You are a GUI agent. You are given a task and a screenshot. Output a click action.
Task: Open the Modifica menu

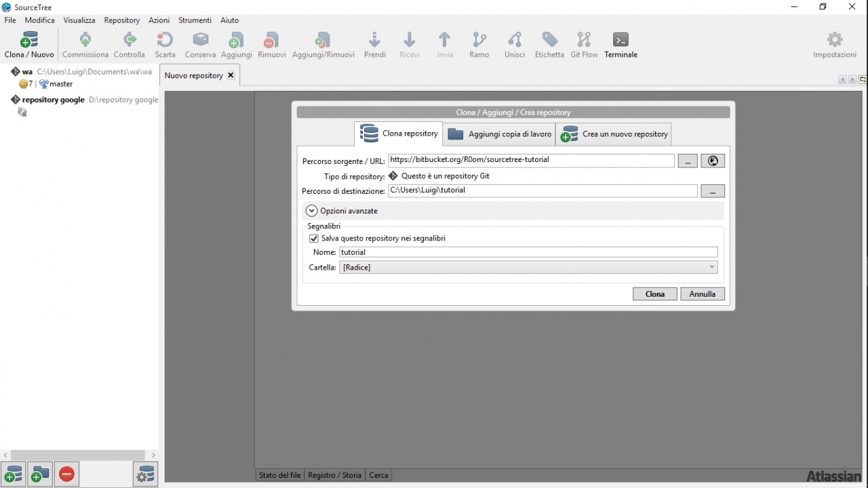click(x=40, y=20)
